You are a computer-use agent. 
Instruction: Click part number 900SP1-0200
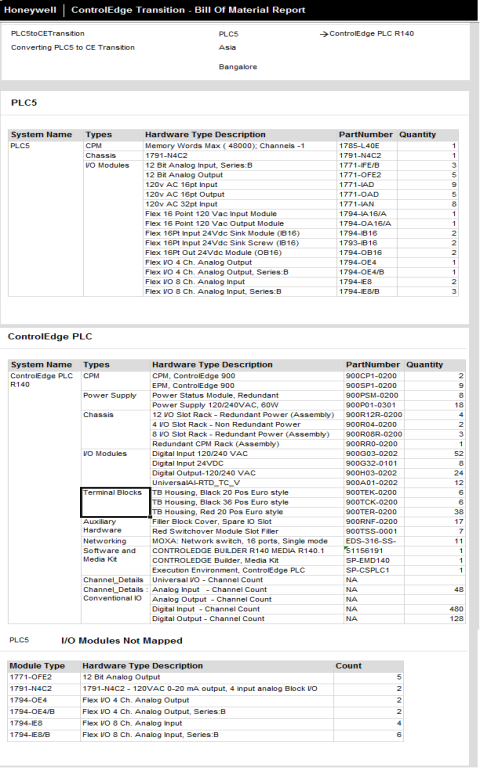371,385
